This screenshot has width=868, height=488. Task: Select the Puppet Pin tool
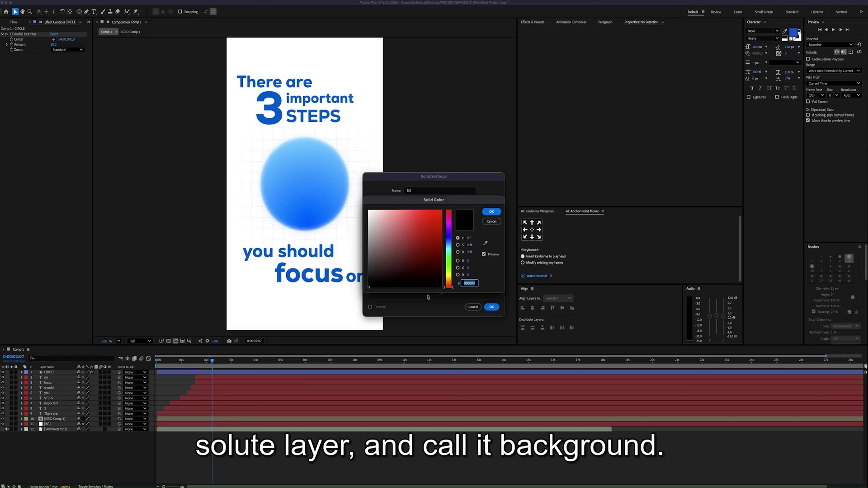coord(136,12)
